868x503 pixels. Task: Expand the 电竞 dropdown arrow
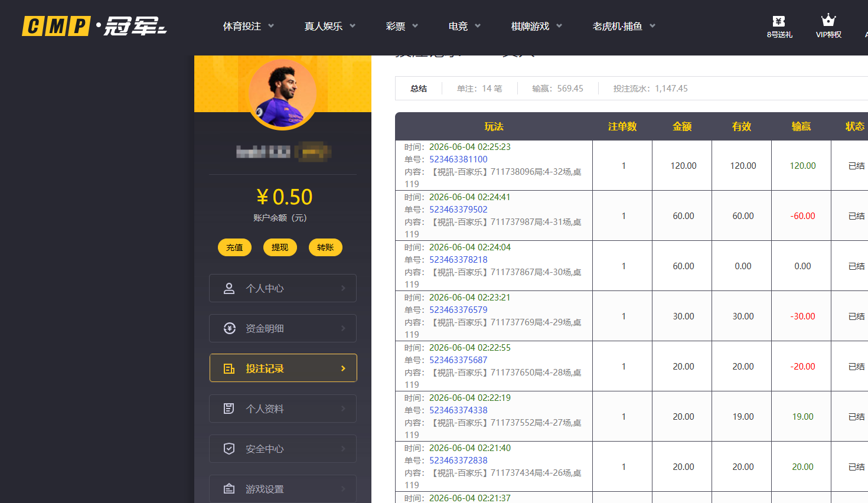tap(478, 26)
